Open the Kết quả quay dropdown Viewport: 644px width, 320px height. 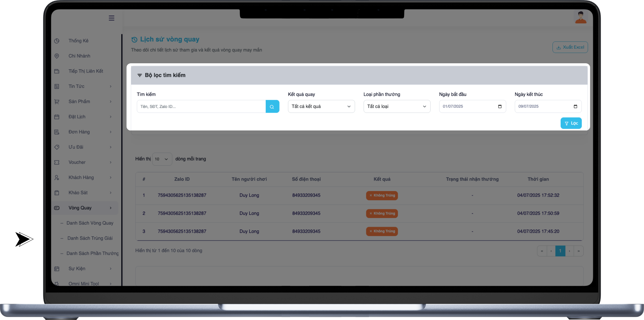(x=321, y=106)
